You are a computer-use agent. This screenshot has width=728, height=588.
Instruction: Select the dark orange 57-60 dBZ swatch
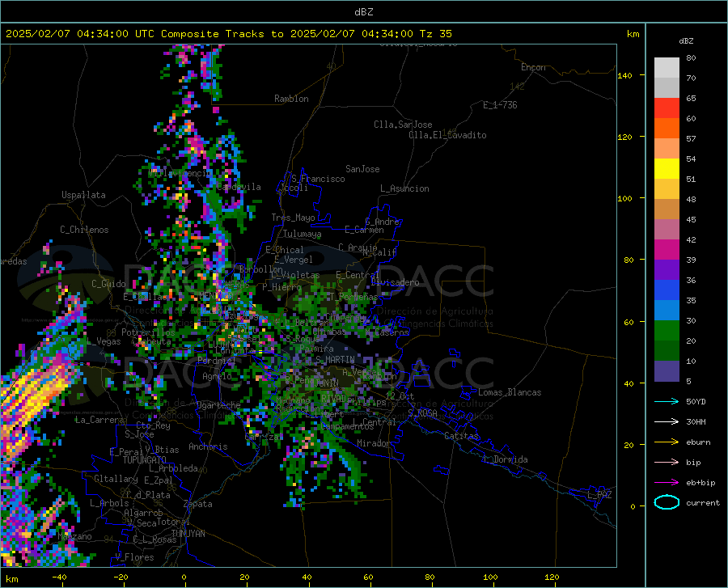pyautogui.click(x=667, y=129)
